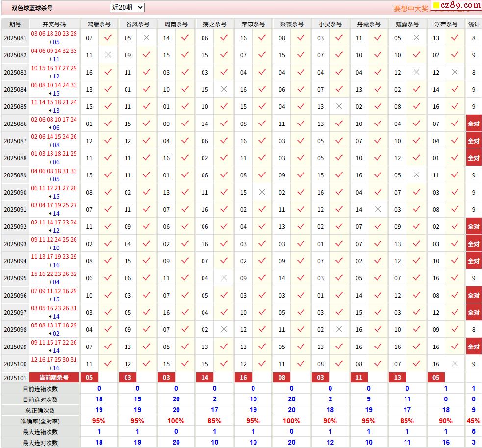Click the check mark for 小旻杀号 in row 2025092
Screen dimensions: 482x448
pyautogui.click(x=339, y=227)
